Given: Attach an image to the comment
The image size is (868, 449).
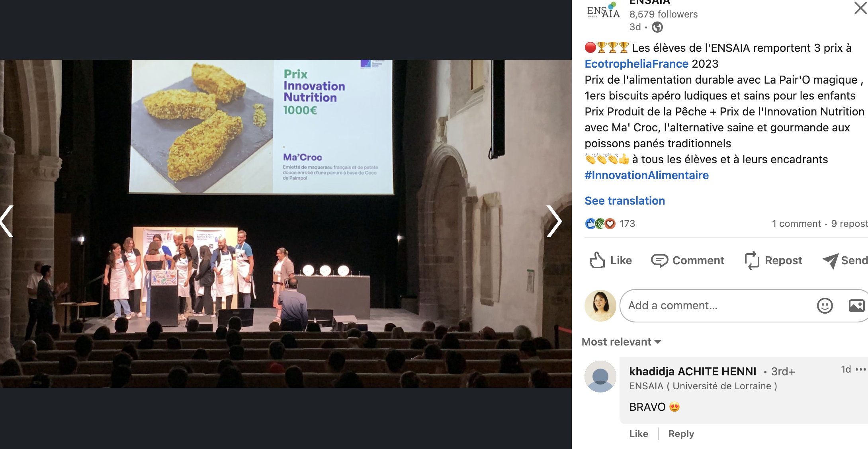Looking at the screenshot, I should [x=856, y=306].
